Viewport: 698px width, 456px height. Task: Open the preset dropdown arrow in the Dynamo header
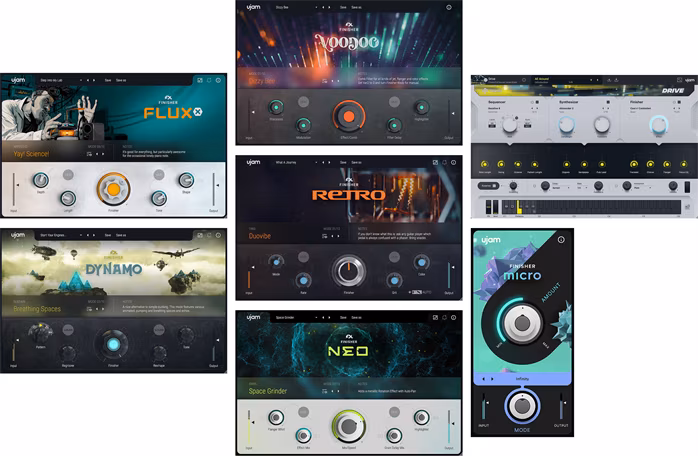(81, 235)
